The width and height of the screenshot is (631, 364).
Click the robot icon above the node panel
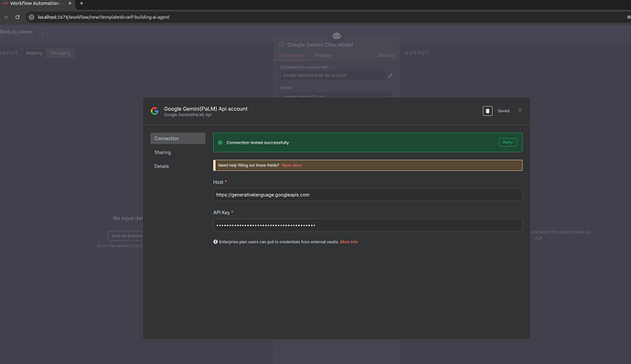tap(337, 36)
